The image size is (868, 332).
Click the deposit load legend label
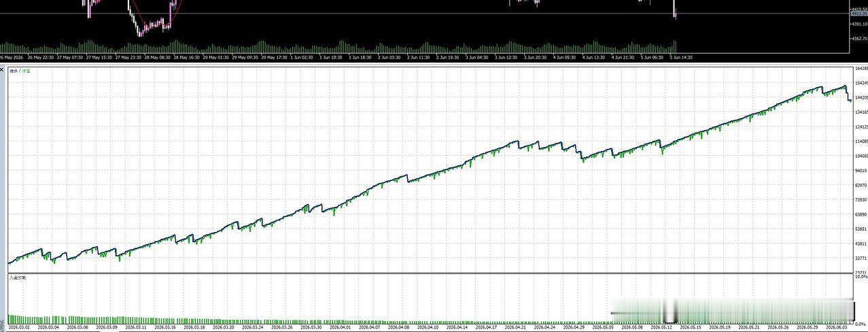point(18,278)
